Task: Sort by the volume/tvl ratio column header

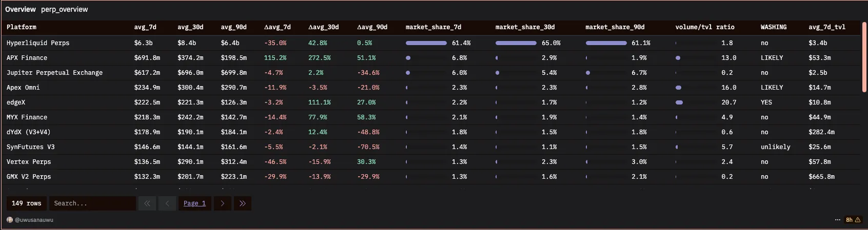Action: pos(705,27)
